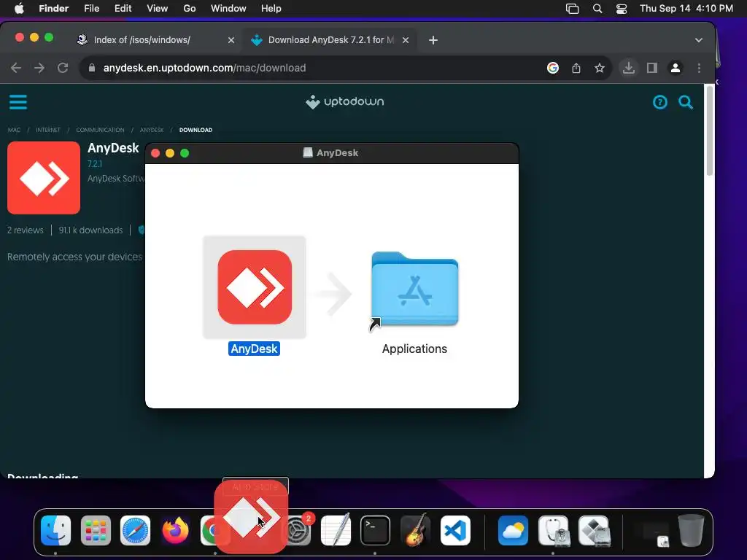Image resolution: width=747 pixels, height=560 pixels.
Task: Open the Trash in the Dock
Action: (x=692, y=531)
